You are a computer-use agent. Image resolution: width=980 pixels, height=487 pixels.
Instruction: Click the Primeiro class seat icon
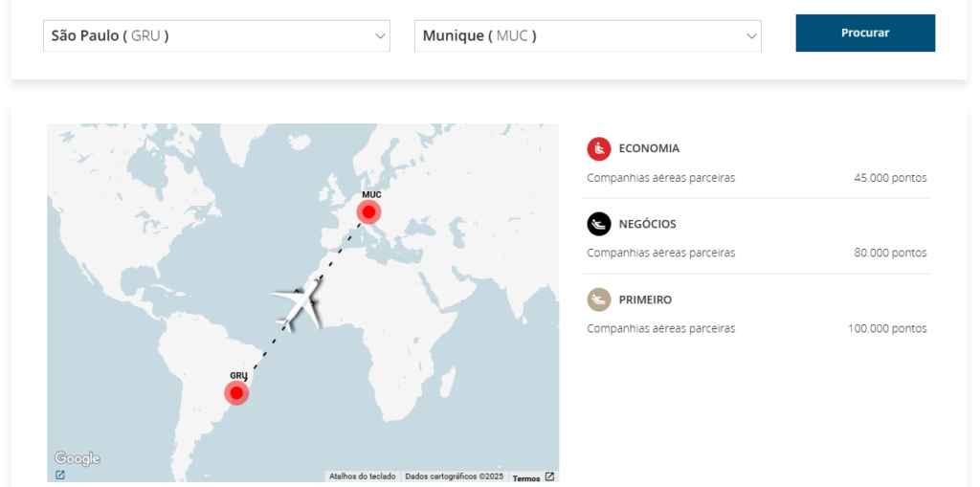click(x=598, y=299)
